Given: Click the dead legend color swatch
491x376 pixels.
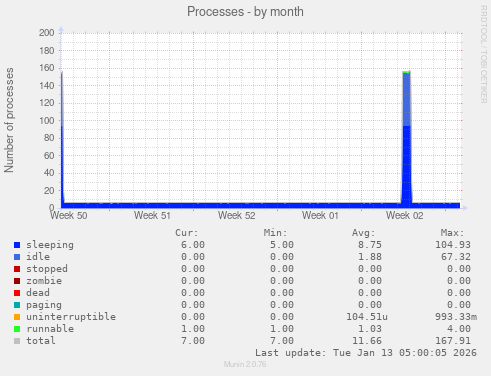Looking at the screenshot, I should point(17,293).
